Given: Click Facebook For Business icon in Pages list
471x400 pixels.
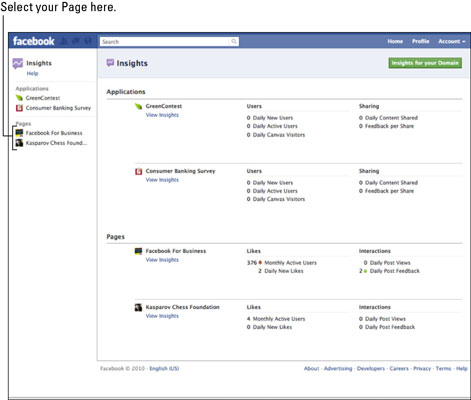Looking at the screenshot, I should point(138,251).
